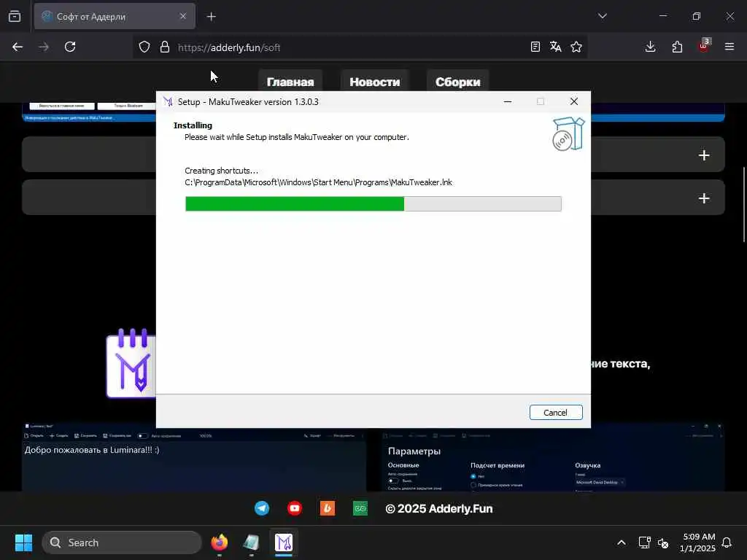747x560 pixels.
Task: Open YouTube link in footer
Action: pyautogui.click(x=295, y=508)
